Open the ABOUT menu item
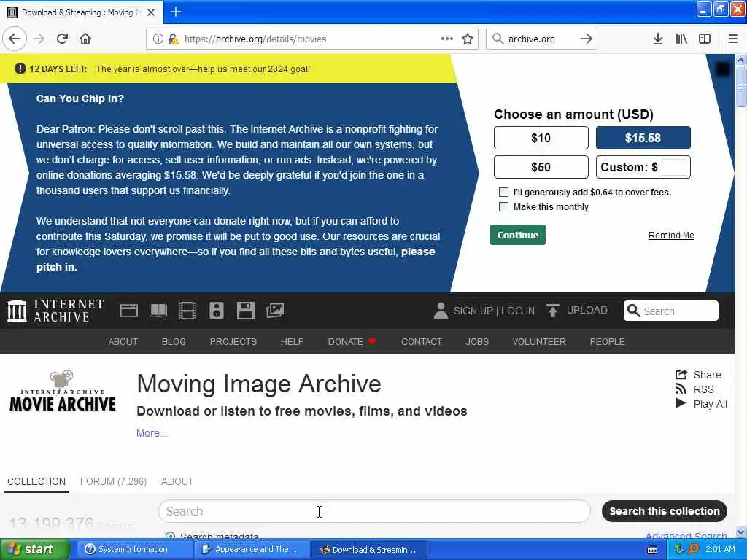Image resolution: width=747 pixels, height=560 pixels. pos(123,341)
